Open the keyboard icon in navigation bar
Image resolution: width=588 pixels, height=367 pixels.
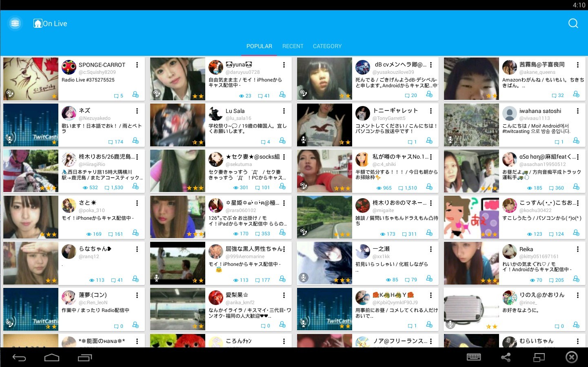(473, 357)
